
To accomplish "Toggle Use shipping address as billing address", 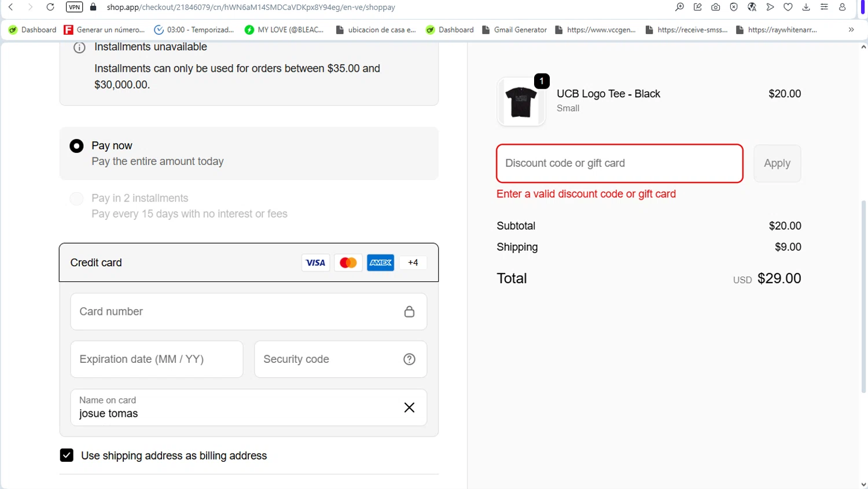I will tap(67, 455).
